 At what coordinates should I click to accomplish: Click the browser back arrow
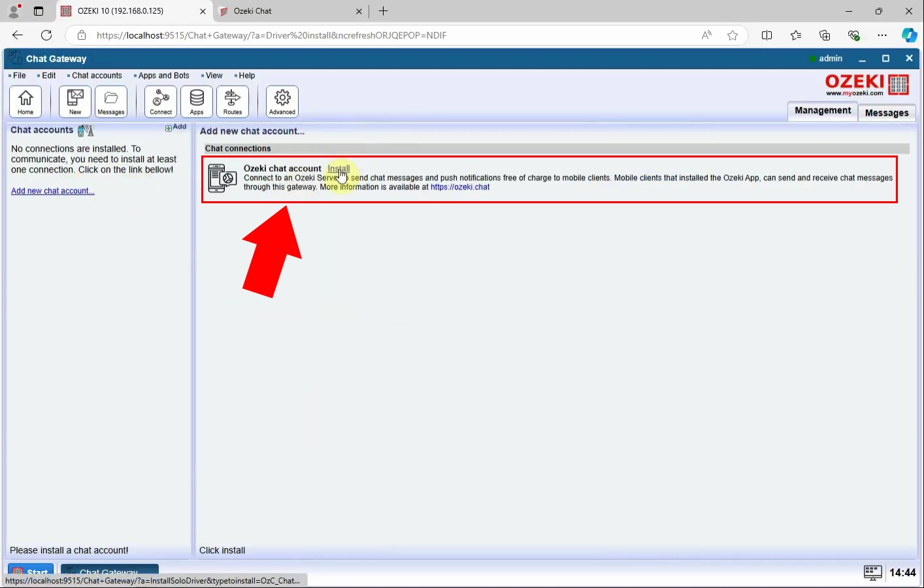pyautogui.click(x=18, y=35)
